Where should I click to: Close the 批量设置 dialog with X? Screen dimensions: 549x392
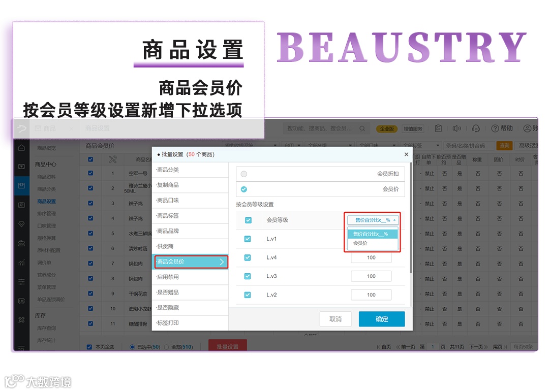[406, 154]
